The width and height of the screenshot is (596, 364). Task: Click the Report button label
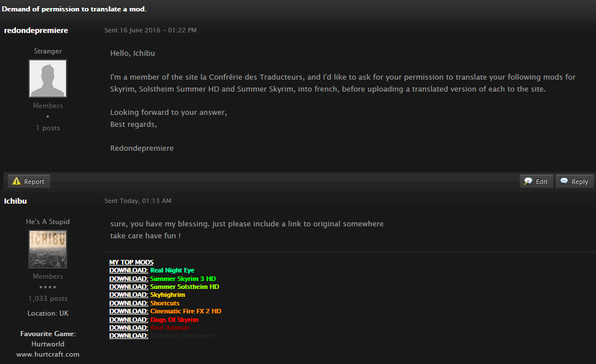coord(34,181)
